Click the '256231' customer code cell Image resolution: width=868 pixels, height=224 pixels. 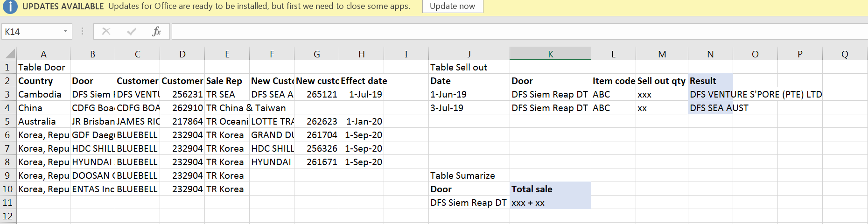[182, 94]
